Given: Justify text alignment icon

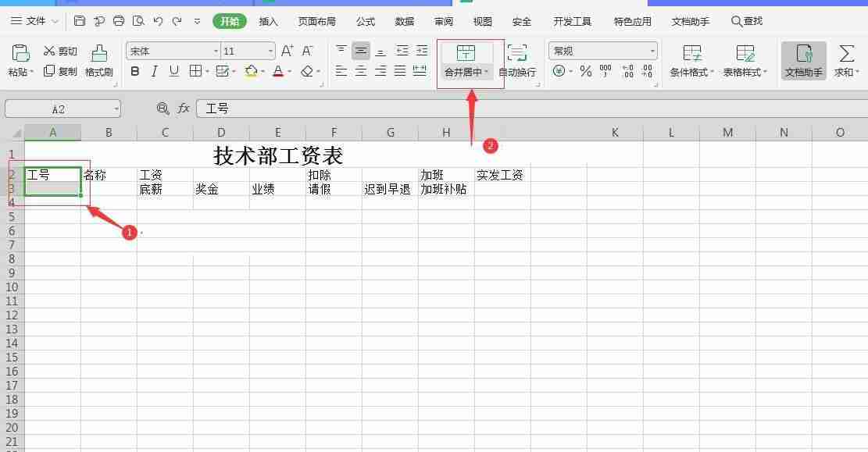Looking at the screenshot, I should click(x=400, y=71).
